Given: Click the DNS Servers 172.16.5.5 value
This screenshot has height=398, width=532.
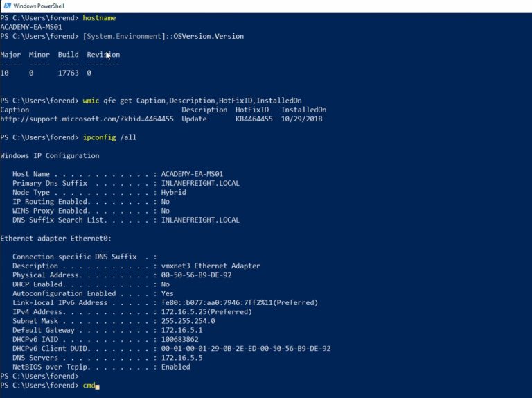Looking at the screenshot, I should [x=182, y=358].
